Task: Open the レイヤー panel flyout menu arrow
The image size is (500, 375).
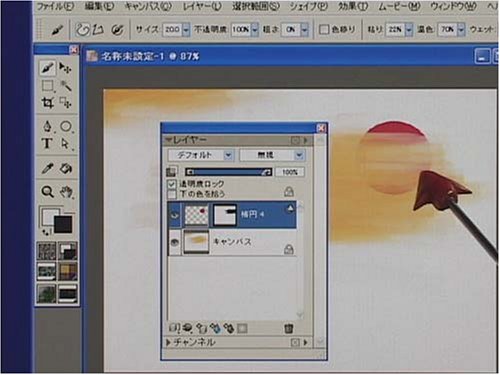Action: click(x=305, y=140)
